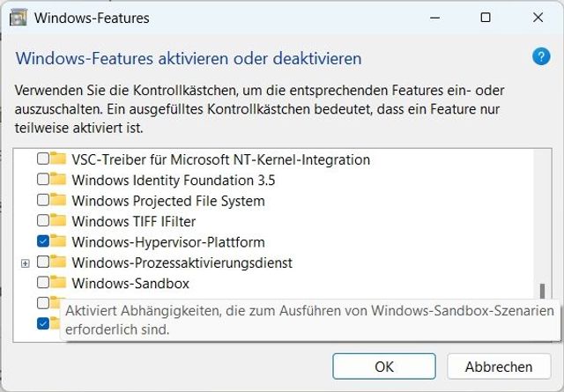
Task: Confirm the dialog with OK
Action: 383,366
